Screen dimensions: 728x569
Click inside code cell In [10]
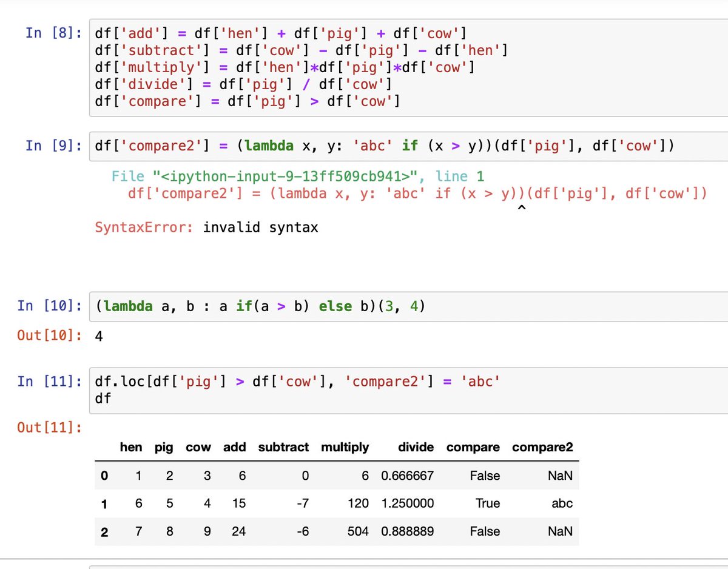pos(408,306)
